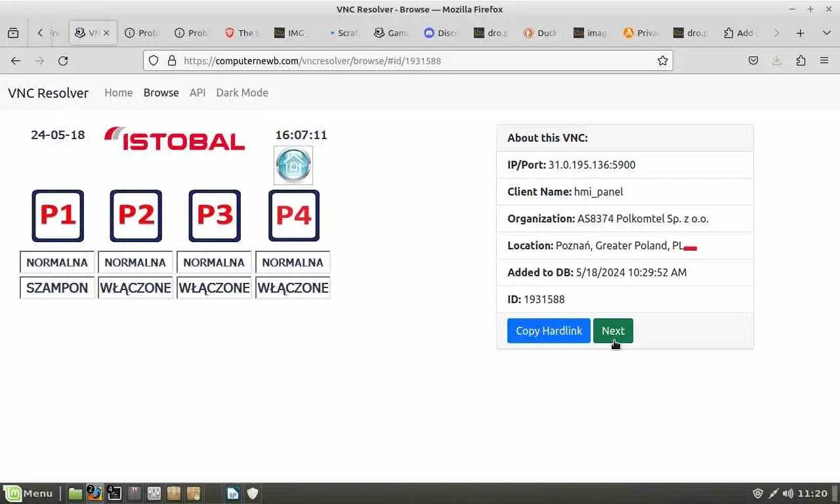
Task: Switch to the IMG_ tab
Action: 291,33
